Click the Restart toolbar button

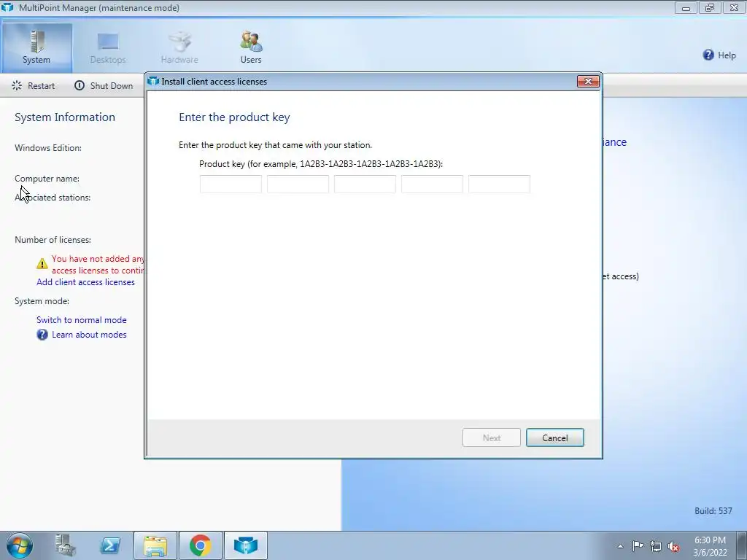tap(34, 86)
